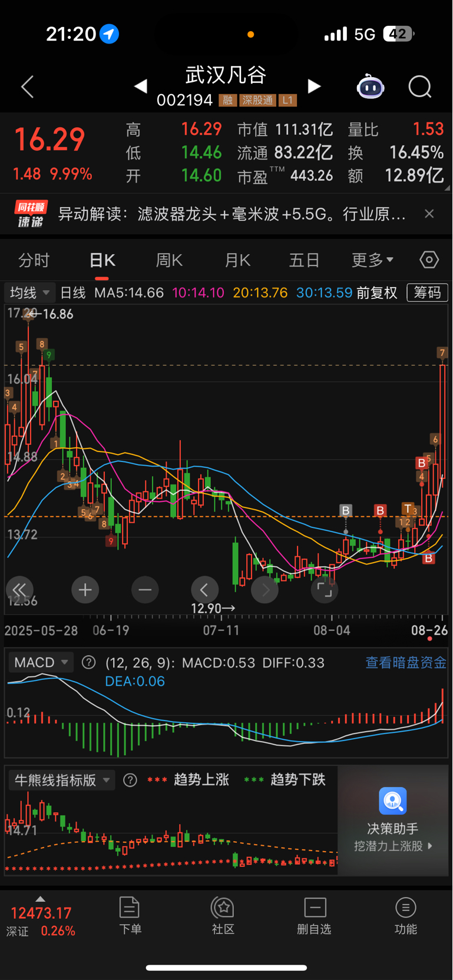Dismiss the 异动解读 news banner
The width and height of the screenshot is (453, 980).
(x=429, y=214)
